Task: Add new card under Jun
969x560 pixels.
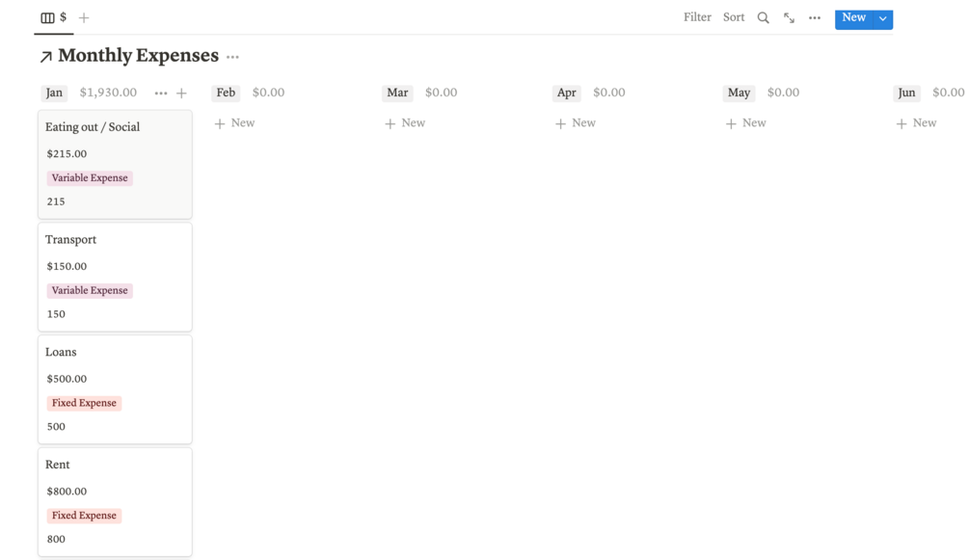Action: pyautogui.click(x=917, y=123)
